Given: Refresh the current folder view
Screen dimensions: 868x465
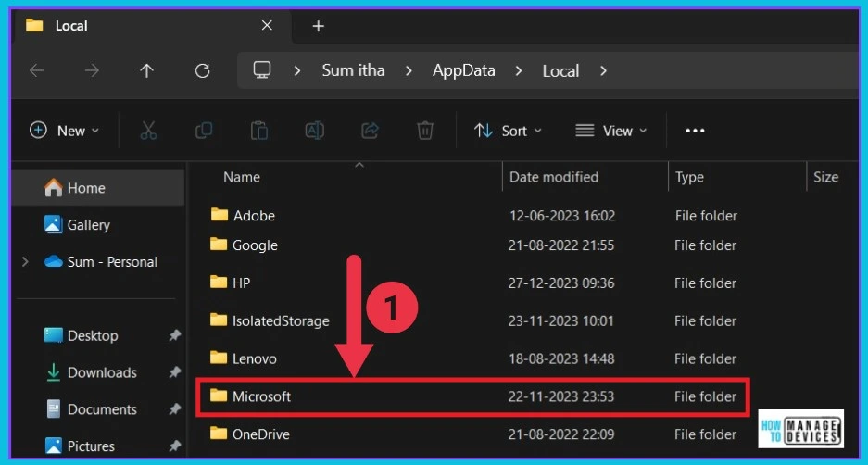Looking at the screenshot, I should tap(203, 70).
